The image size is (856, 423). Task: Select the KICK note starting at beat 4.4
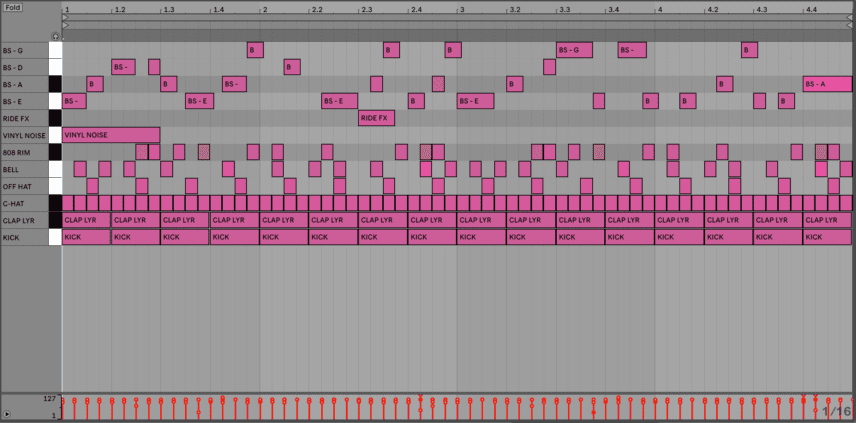click(x=827, y=237)
